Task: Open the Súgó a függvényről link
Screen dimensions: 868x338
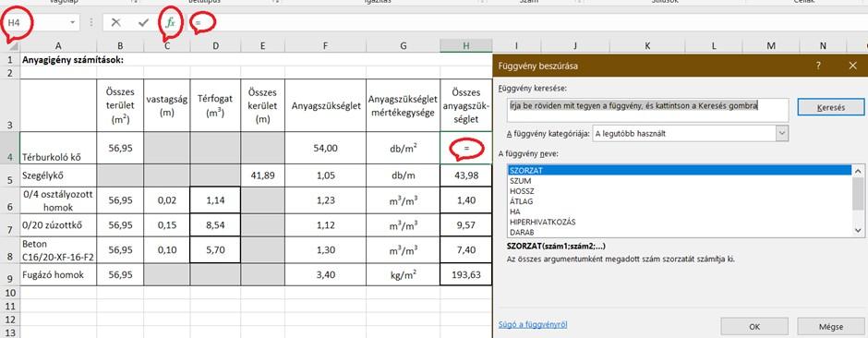Action: click(x=533, y=325)
